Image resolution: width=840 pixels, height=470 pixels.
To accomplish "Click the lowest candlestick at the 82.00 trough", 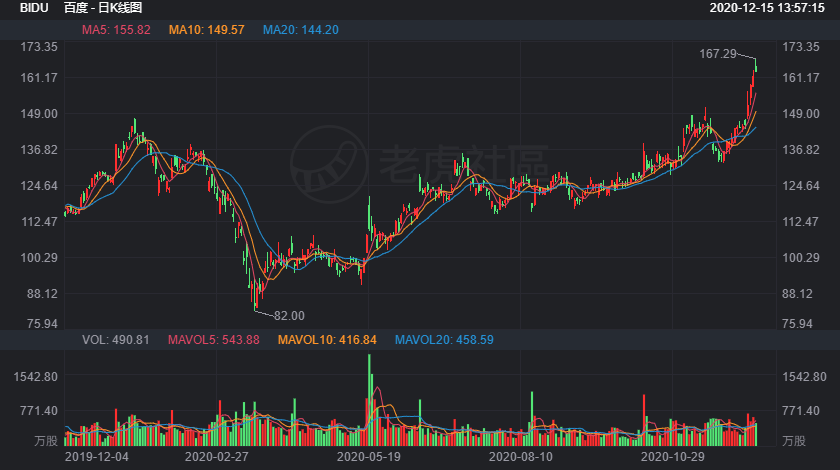I will tap(255, 296).
